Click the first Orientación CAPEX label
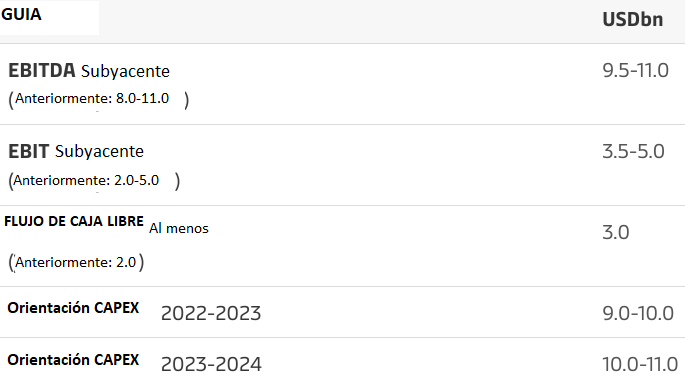Screen dimensions: 685x381 (x=73, y=308)
